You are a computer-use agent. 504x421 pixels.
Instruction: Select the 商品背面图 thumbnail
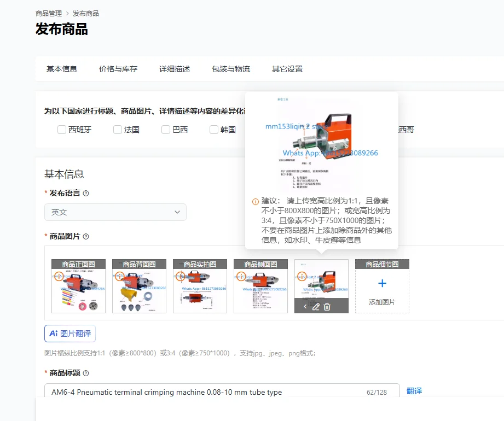(x=139, y=286)
